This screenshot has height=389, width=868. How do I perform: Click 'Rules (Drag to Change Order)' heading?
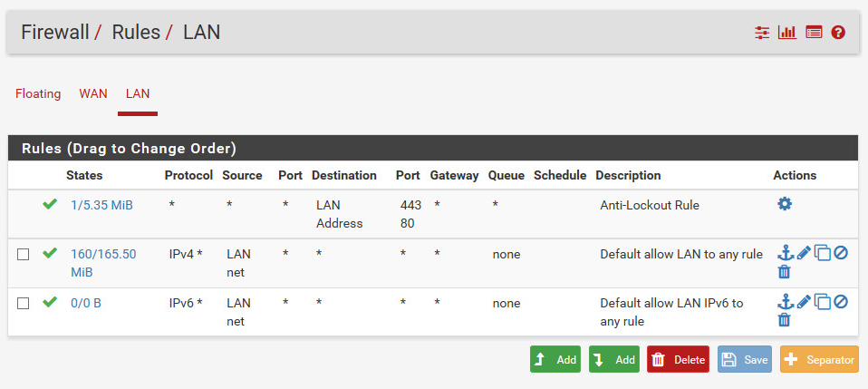pyautogui.click(x=129, y=149)
